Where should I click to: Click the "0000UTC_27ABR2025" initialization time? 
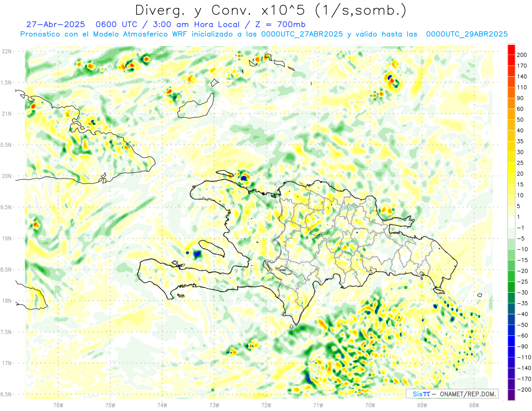click(301, 34)
